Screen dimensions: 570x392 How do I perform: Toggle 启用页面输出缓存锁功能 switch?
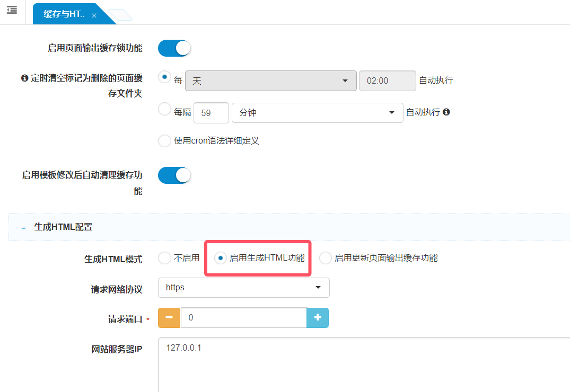174,48
